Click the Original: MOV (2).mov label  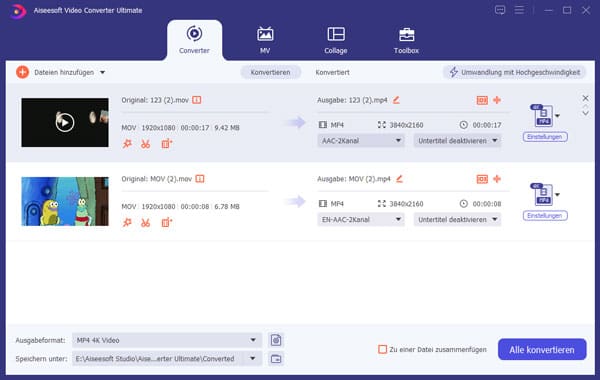[x=157, y=179]
